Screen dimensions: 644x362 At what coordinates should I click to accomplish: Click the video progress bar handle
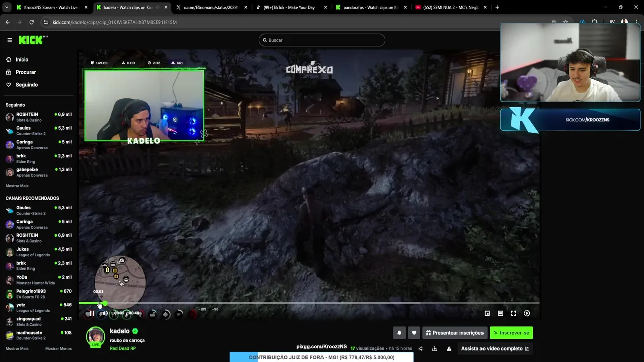(x=105, y=303)
